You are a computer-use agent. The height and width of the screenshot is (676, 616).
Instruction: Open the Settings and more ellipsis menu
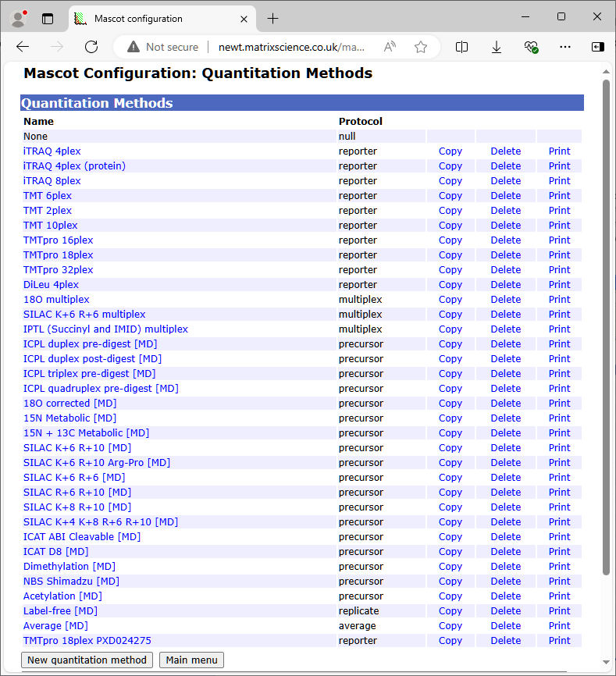[565, 47]
